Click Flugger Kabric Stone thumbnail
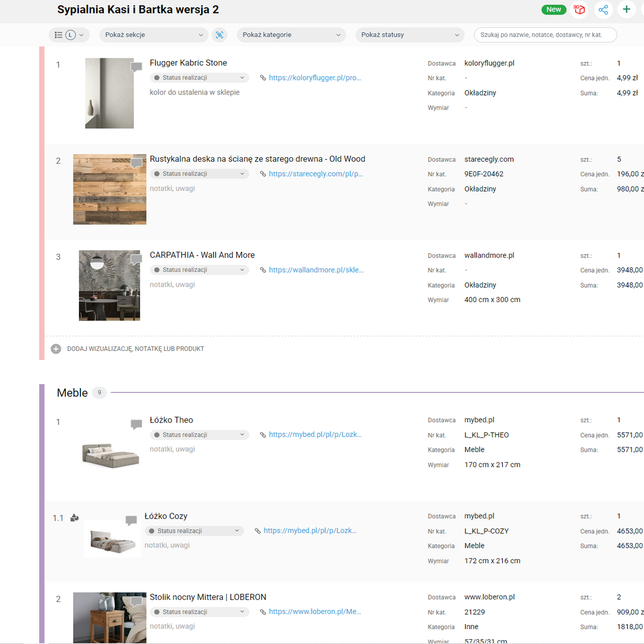Viewport: 644px width, 644px height. (109, 93)
